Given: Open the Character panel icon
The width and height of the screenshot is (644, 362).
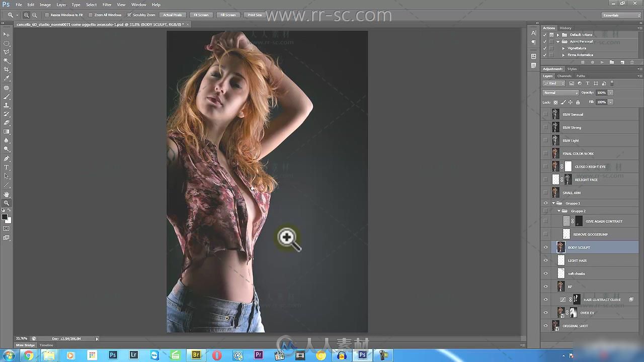Looking at the screenshot, I should tap(533, 33).
